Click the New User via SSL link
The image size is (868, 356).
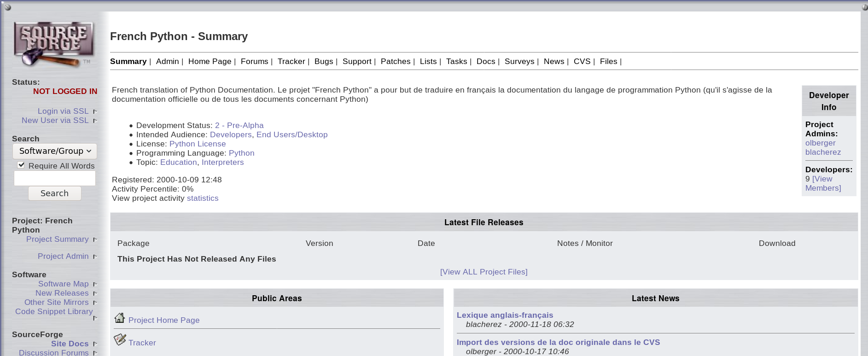(55, 120)
